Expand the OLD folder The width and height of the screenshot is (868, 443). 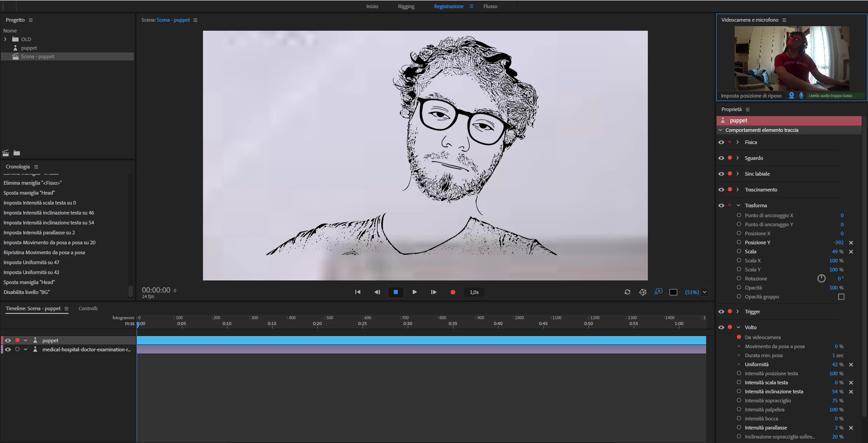click(x=5, y=39)
